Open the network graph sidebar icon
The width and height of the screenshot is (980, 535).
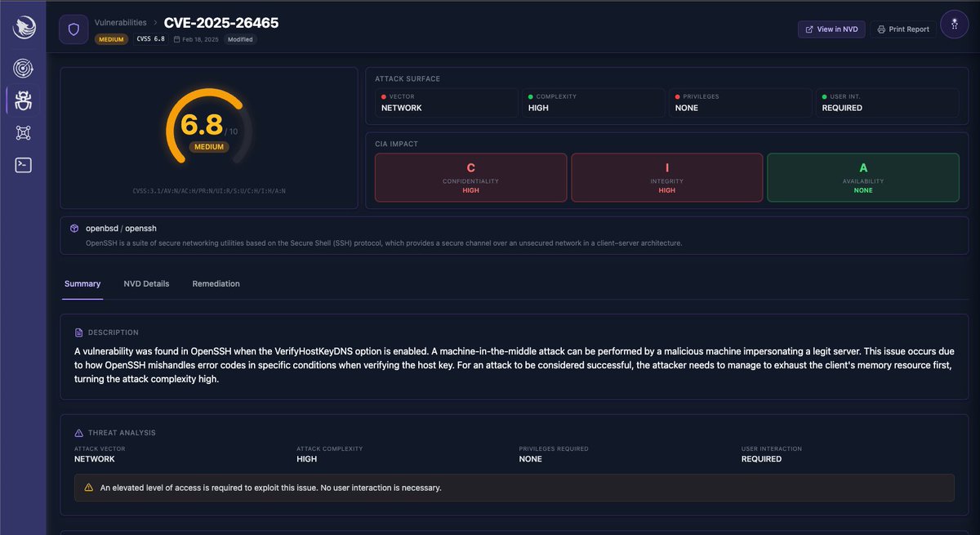pos(24,133)
